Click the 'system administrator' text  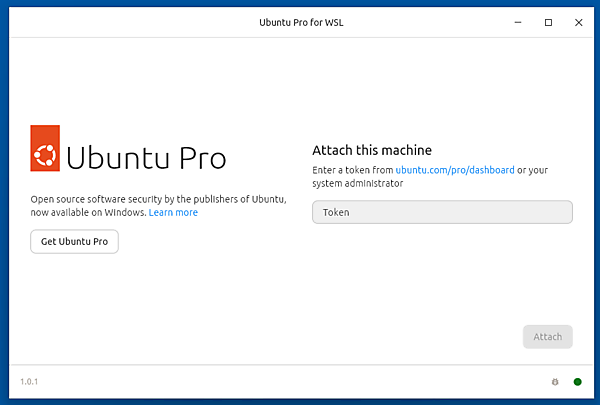tap(357, 184)
